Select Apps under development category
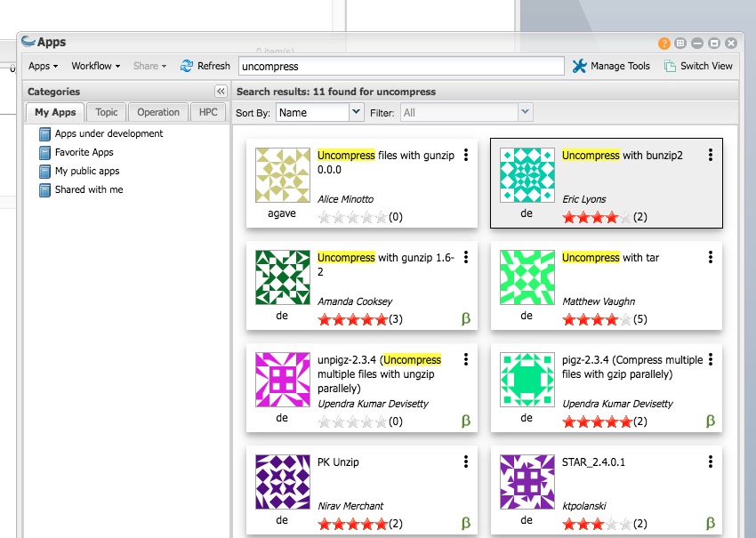 (109, 133)
